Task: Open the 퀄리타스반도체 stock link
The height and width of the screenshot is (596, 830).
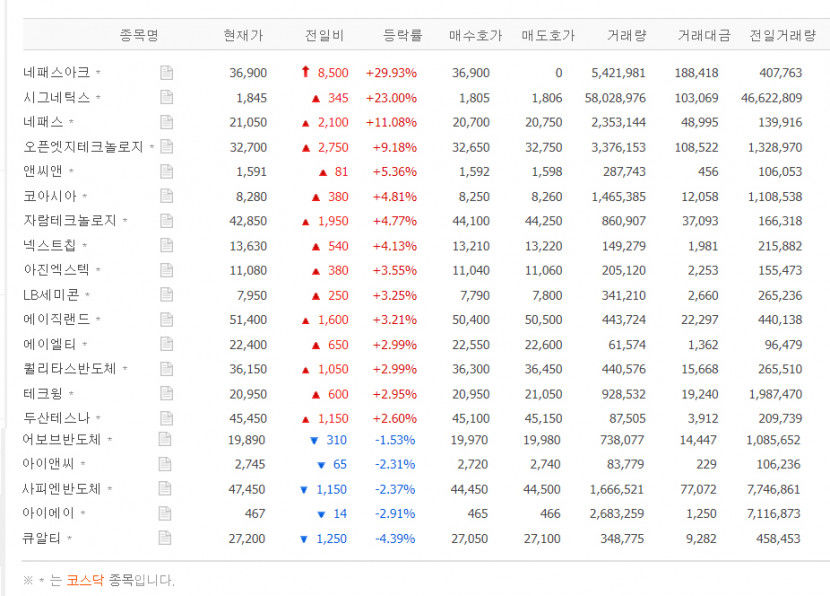Action: (x=69, y=368)
